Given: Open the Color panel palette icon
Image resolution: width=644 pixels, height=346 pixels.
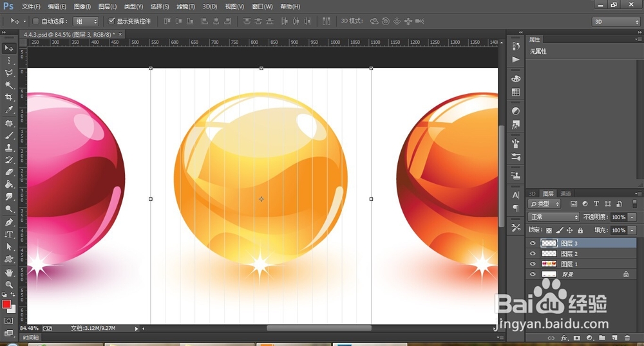Looking at the screenshot, I should pos(516,78).
